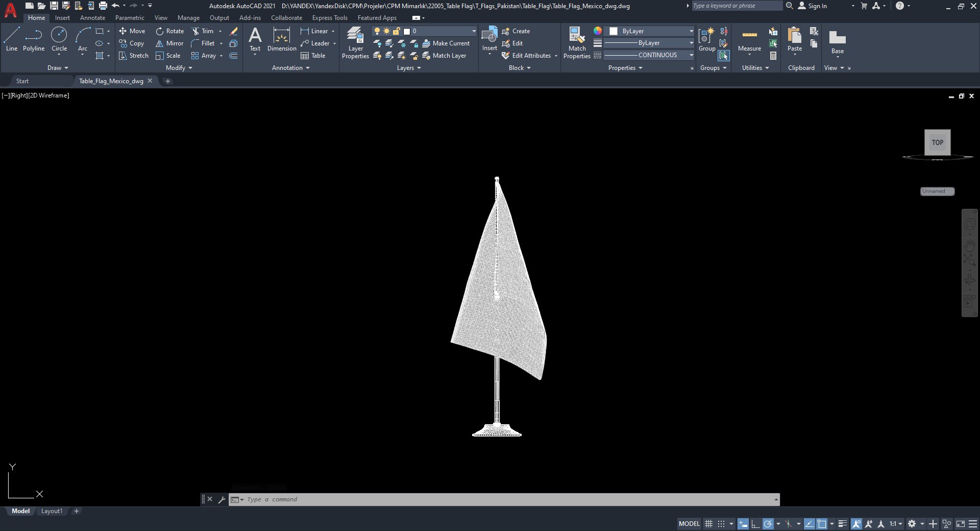The height and width of the screenshot is (531, 980).
Task: Toggle lineweight display in status bar
Action: tap(842, 524)
